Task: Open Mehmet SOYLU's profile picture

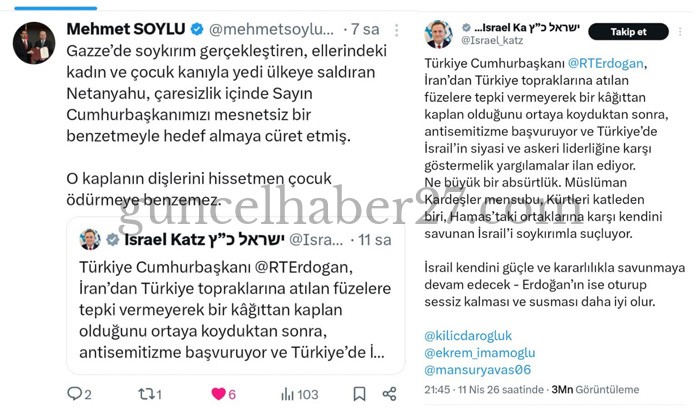Action: pyautogui.click(x=34, y=43)
